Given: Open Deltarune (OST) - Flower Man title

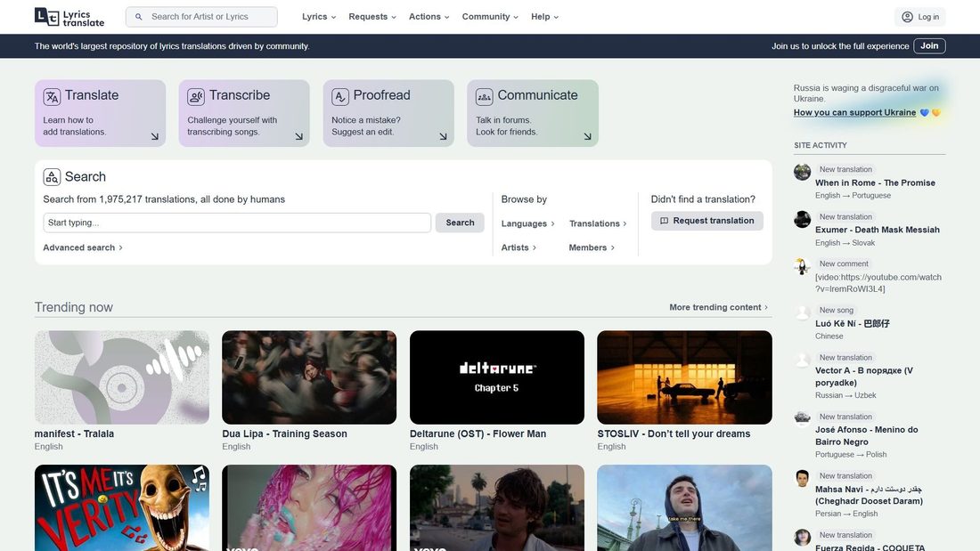Looking at the screenshot, I should pyautogui.click(x=478, y=434).
